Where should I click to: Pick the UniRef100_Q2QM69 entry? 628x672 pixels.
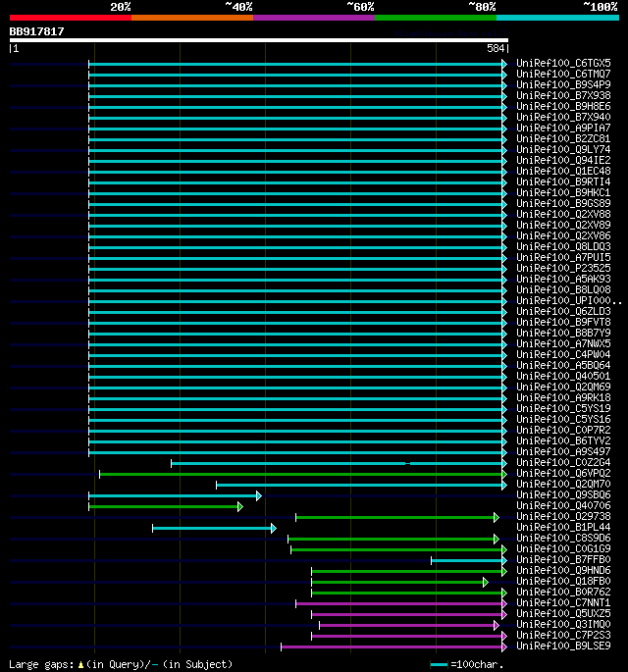pyautogui.click(x=563, y=387)
